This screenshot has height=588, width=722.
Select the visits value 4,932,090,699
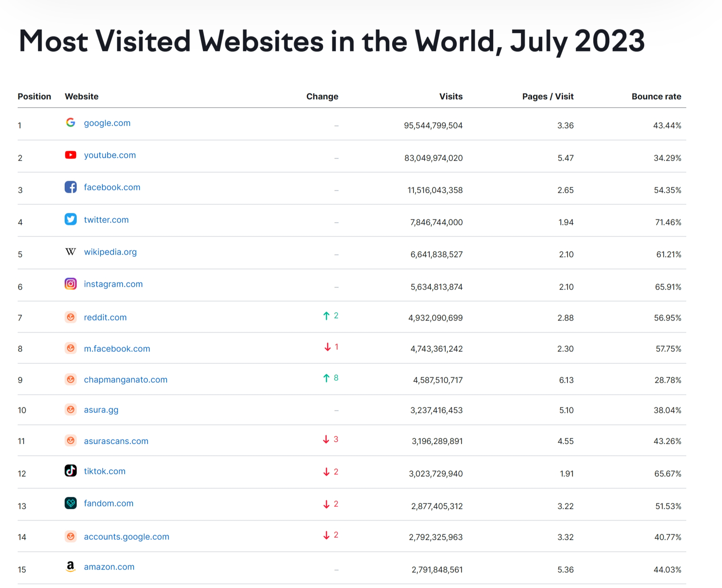[436, 318]
